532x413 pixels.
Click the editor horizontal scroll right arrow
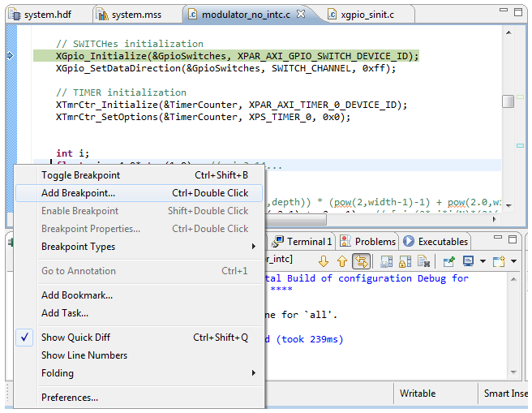point(495,219)
